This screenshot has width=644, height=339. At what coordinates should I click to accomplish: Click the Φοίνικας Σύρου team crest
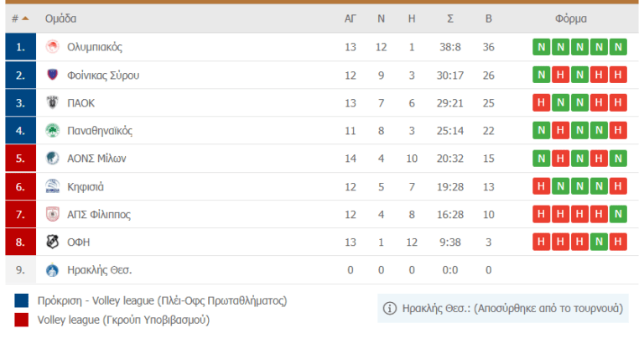click(53, 75)
